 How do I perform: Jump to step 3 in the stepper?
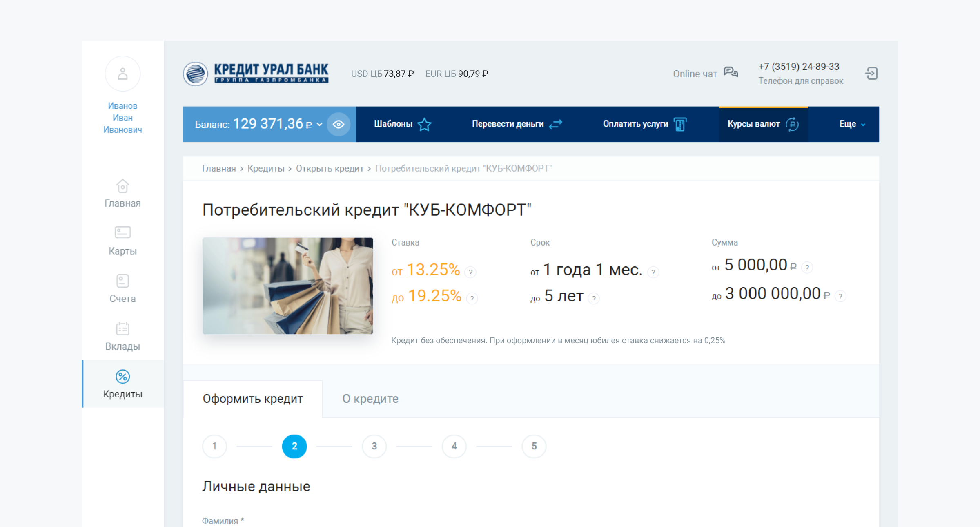[x=374, y=446]
